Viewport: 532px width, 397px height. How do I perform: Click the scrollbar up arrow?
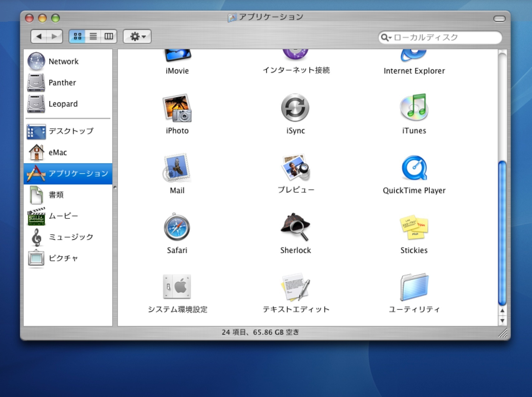502,311
